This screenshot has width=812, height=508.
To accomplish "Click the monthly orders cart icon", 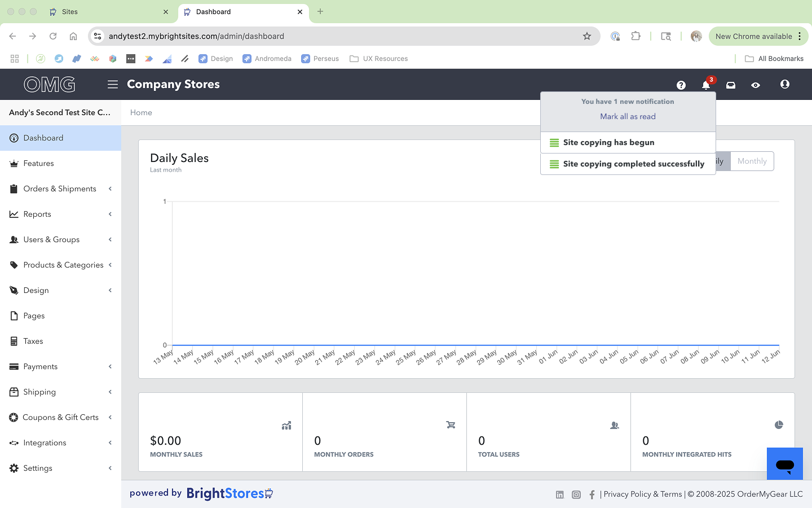I will (x=451, y=424).
